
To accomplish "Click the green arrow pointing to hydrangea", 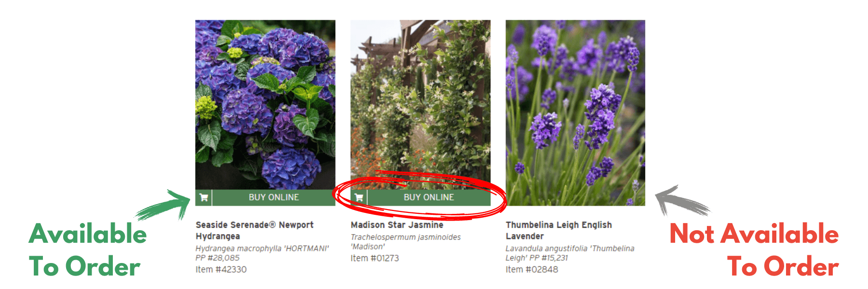I will click(x=163, y=205).
